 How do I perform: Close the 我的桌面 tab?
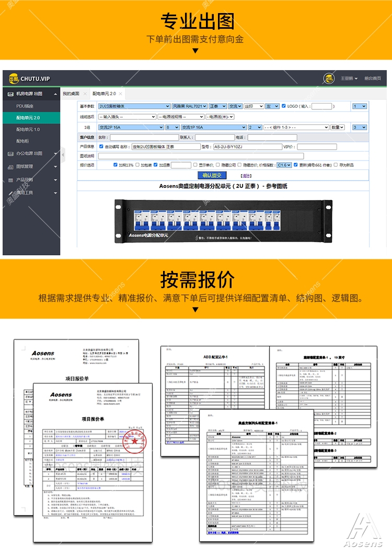coord(85,94)
